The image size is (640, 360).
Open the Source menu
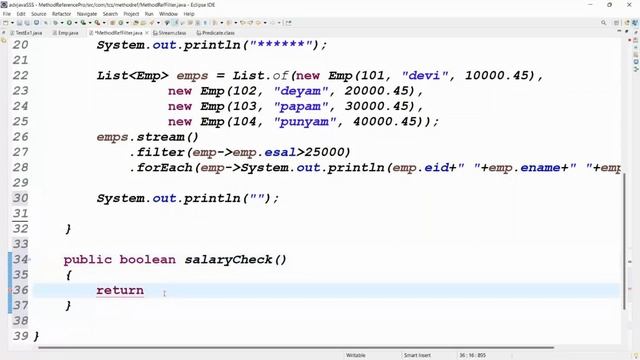38,14
